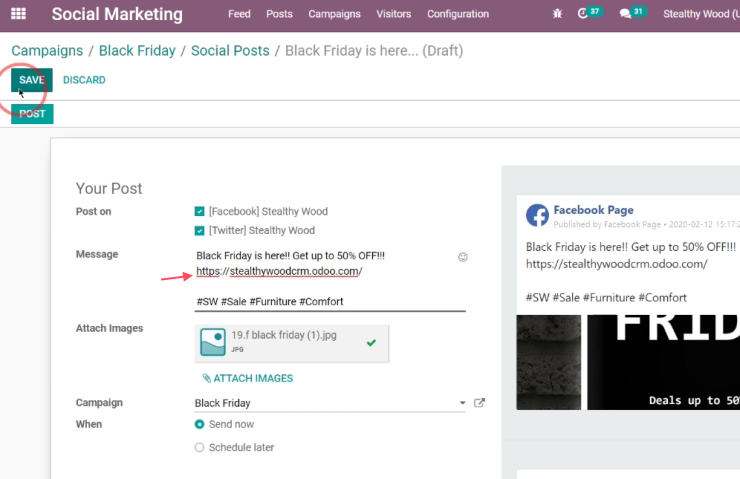
Task: Click the stone texture preview thumbnail
Action: [549, 362]
